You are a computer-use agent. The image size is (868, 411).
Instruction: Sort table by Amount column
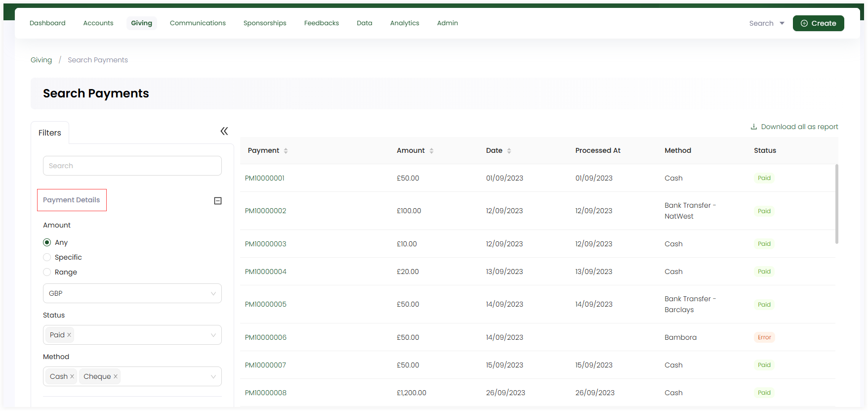pos(431,151)
